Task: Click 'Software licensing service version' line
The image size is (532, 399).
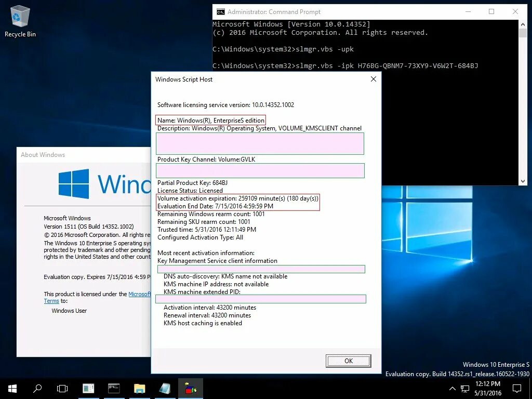Action: point(225,105)
